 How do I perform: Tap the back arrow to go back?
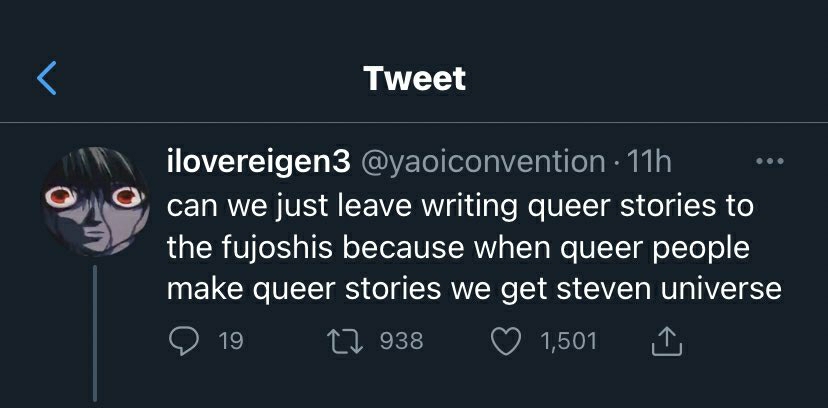[47, 78]
